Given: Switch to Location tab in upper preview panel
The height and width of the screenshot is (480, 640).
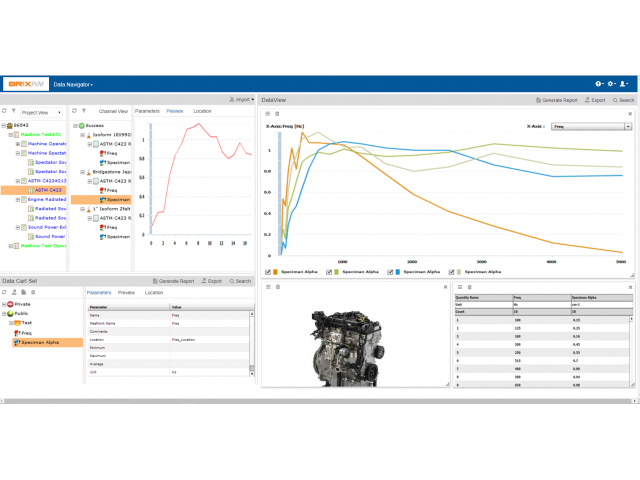Looking at the screenshot, I should [x=202, y=111].
